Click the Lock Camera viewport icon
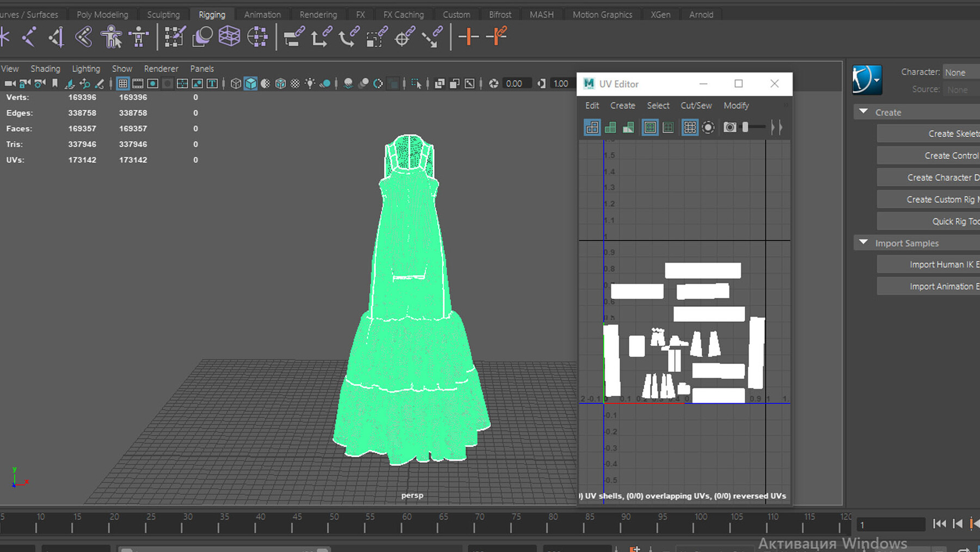Screen dimensions: 980x552 click(x=24, y=83)
